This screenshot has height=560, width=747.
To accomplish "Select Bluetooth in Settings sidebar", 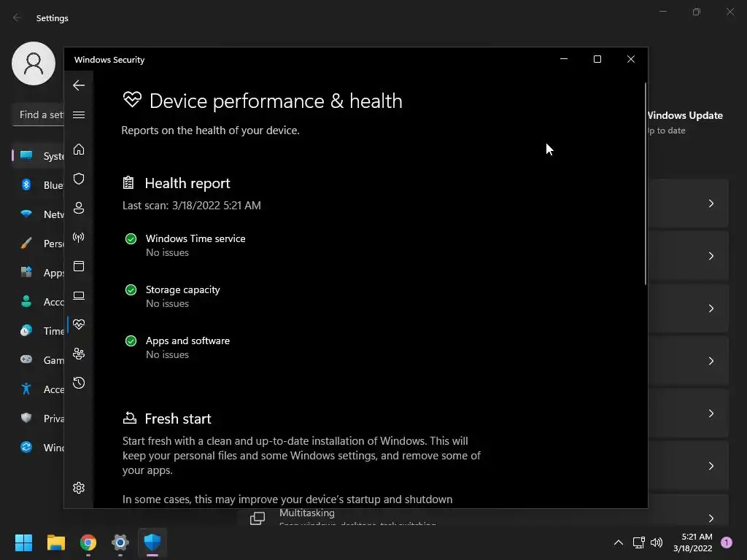I will pyautogui.click(x=39, y=184).
